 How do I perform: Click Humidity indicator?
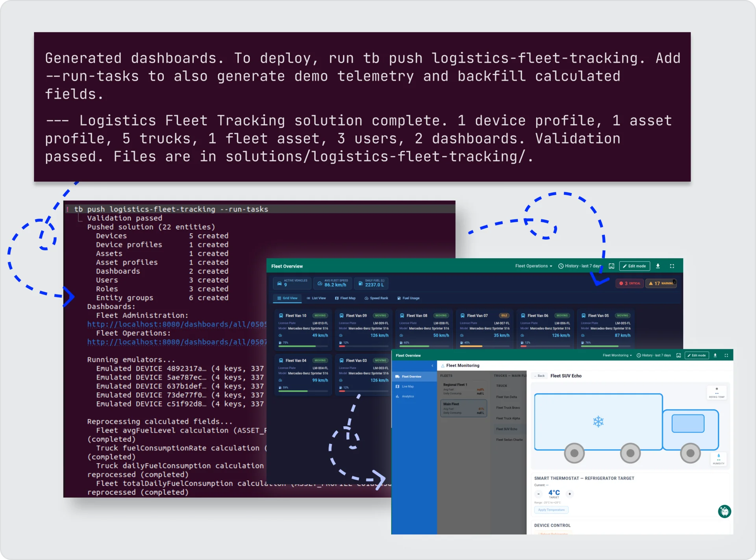(x=719, y=459)
